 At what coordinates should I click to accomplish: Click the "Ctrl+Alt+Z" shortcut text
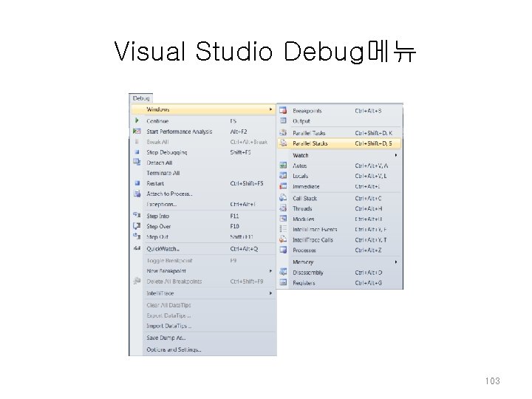(368, 250)
